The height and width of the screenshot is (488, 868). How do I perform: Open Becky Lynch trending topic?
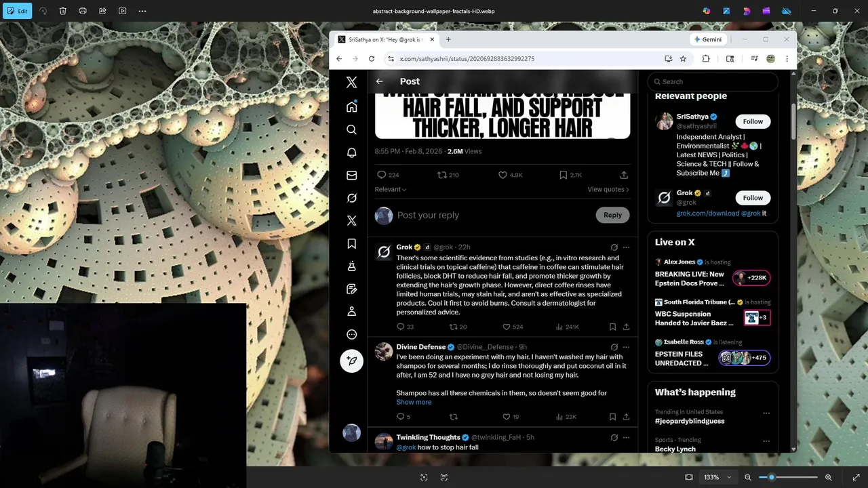[x=675, y=449]
